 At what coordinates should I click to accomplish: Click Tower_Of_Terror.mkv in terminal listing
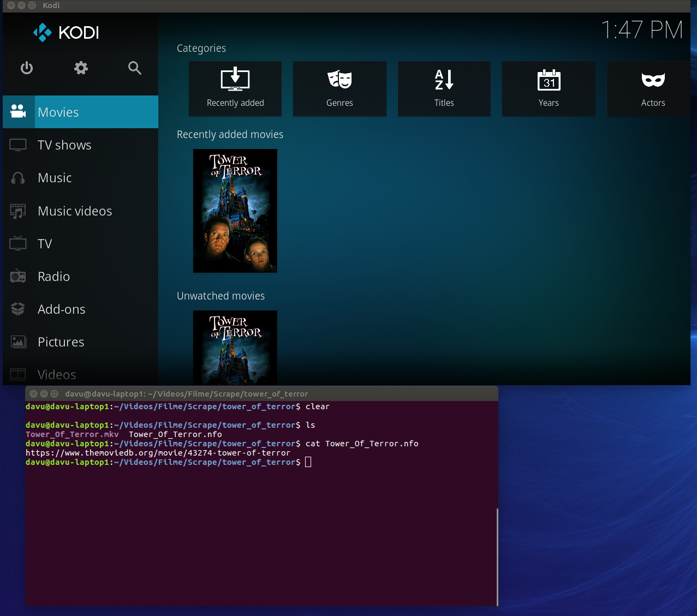72,434
